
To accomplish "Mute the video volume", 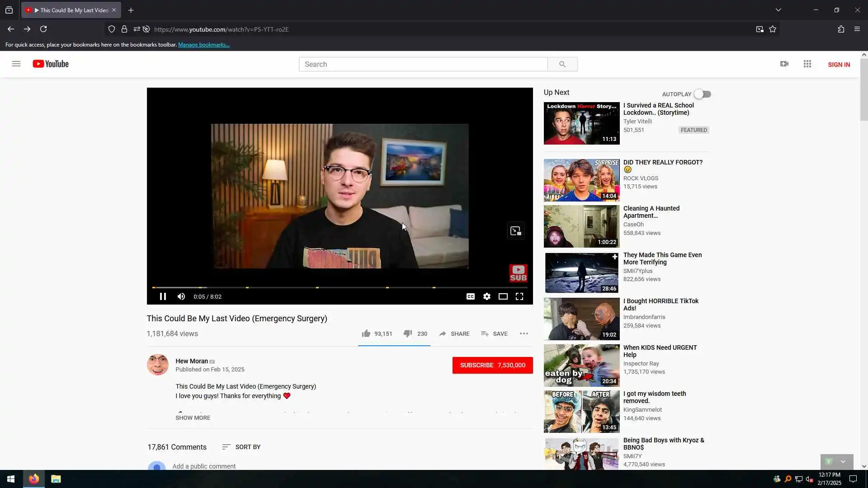I will pos(181,296).
